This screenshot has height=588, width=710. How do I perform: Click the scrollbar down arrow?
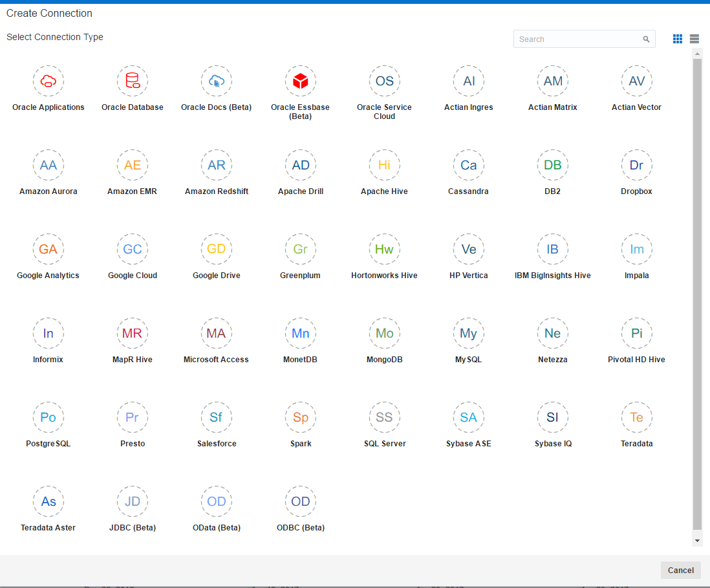click(697, 540)
